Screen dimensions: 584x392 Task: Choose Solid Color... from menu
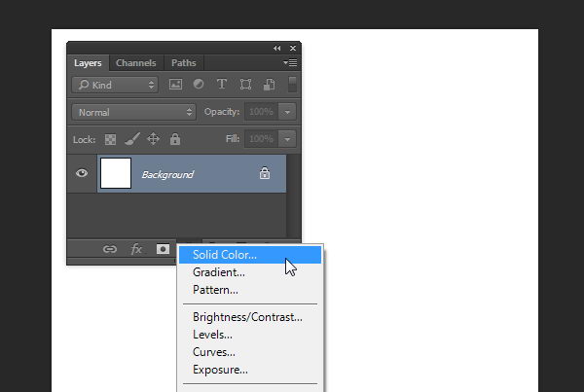(250, 255)
